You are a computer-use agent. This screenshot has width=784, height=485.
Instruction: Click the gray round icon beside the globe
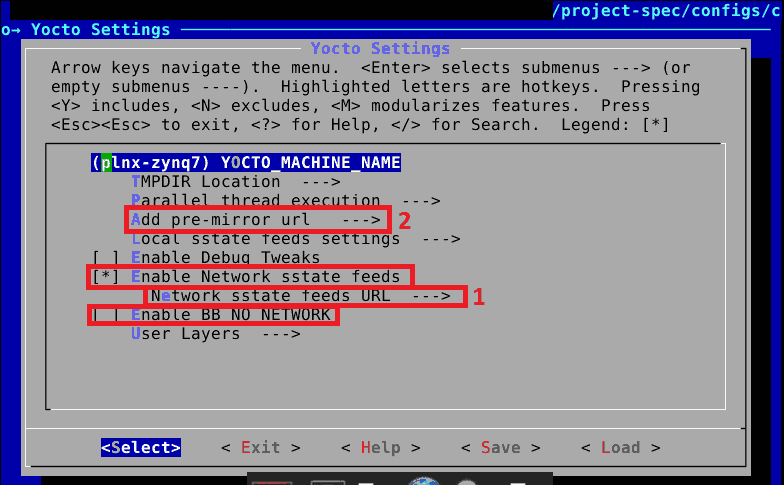(467, 481)
